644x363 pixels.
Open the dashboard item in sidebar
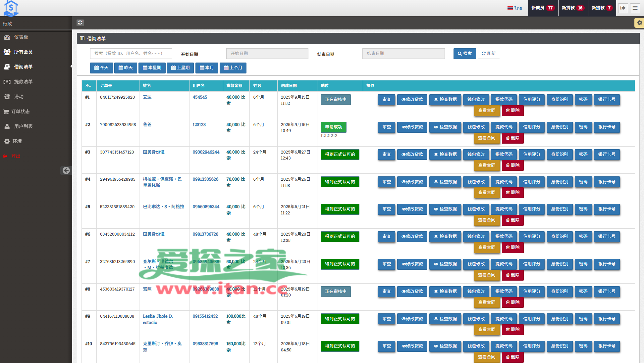[x=21, y=37]
